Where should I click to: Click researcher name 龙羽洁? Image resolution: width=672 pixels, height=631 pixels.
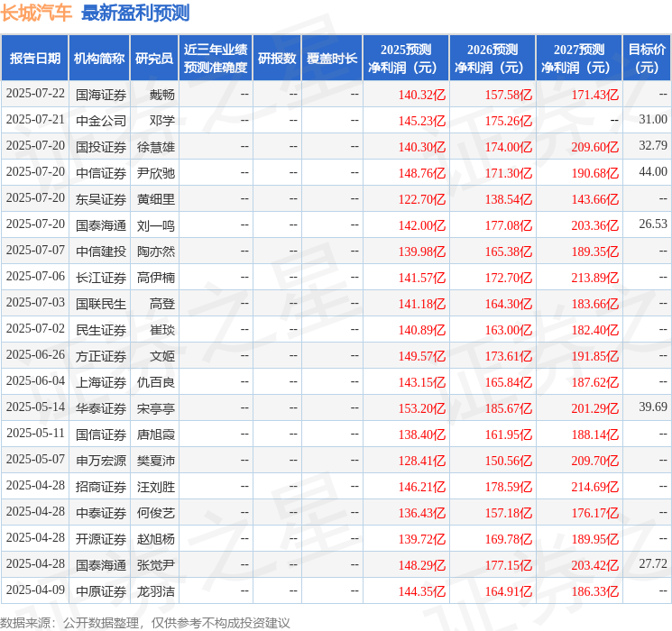pyautogui.click(x=156, y=591)
